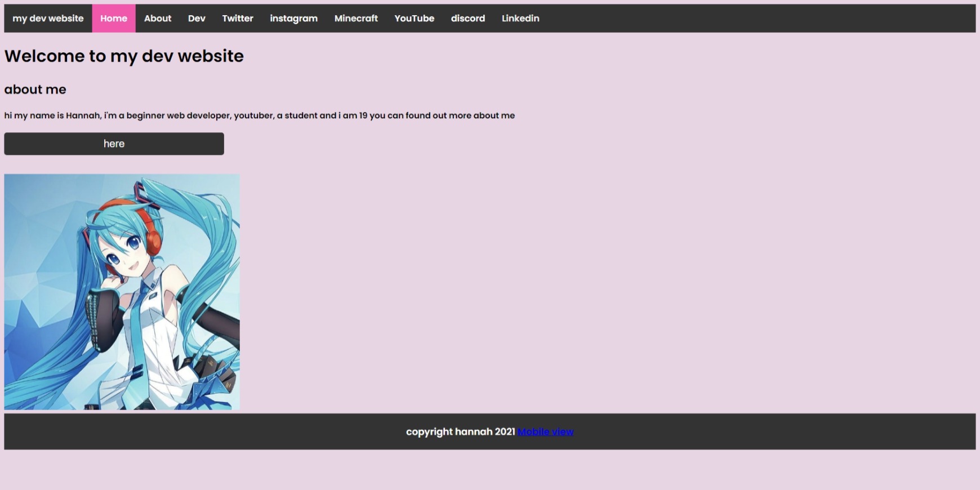Click the 'copyright hannah 2021' footer text

point(460,432)
